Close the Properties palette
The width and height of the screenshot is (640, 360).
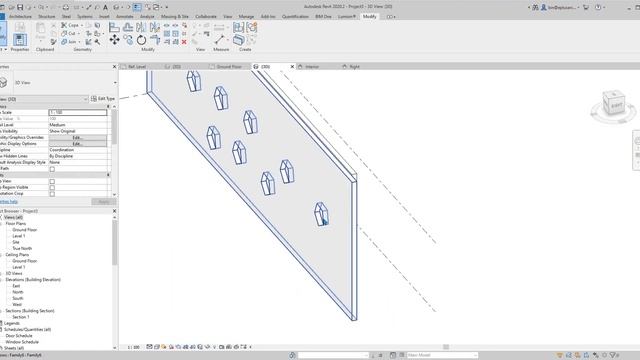click(x=114, y=67)
